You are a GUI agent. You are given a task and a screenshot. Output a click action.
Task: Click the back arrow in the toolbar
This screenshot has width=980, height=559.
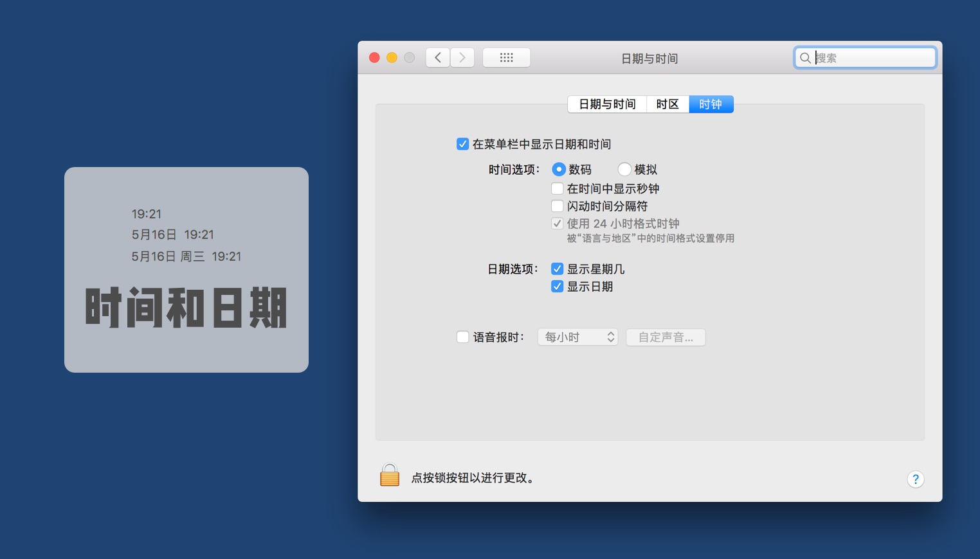[438, 58]
